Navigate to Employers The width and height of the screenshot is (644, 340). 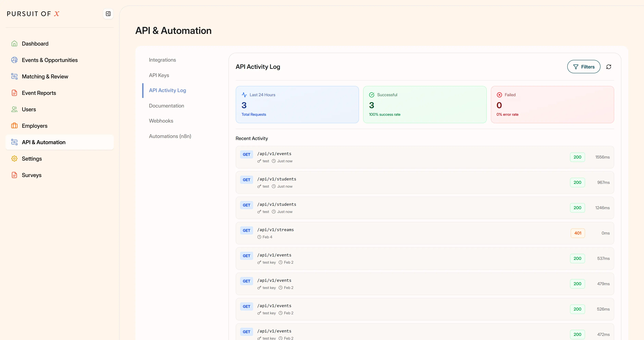pyautogui.click(x=59, y=126)
